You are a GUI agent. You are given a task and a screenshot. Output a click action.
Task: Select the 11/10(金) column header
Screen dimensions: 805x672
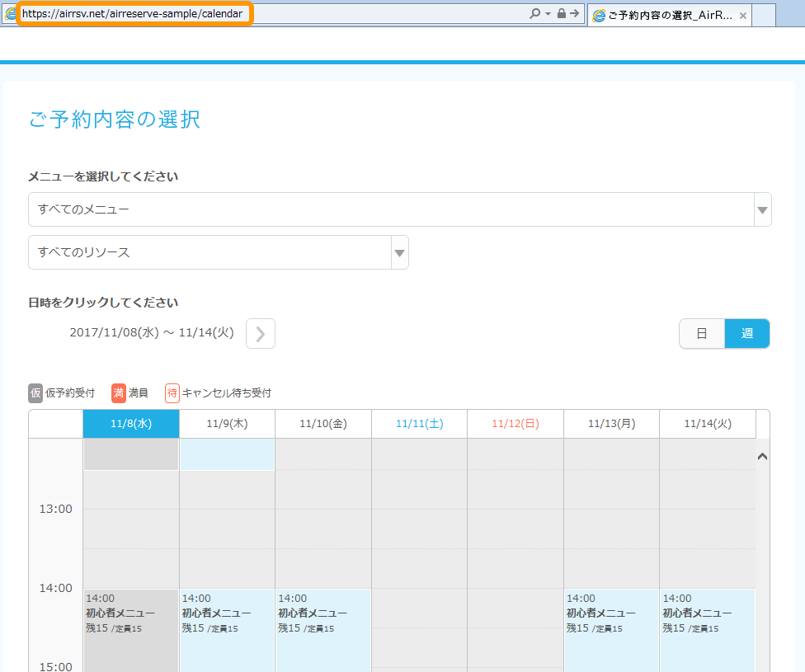(x=323, y=424)
